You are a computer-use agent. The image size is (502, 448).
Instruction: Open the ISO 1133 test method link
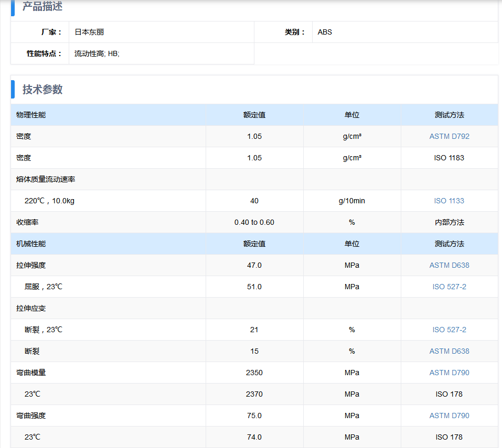[x=449, y=201]
